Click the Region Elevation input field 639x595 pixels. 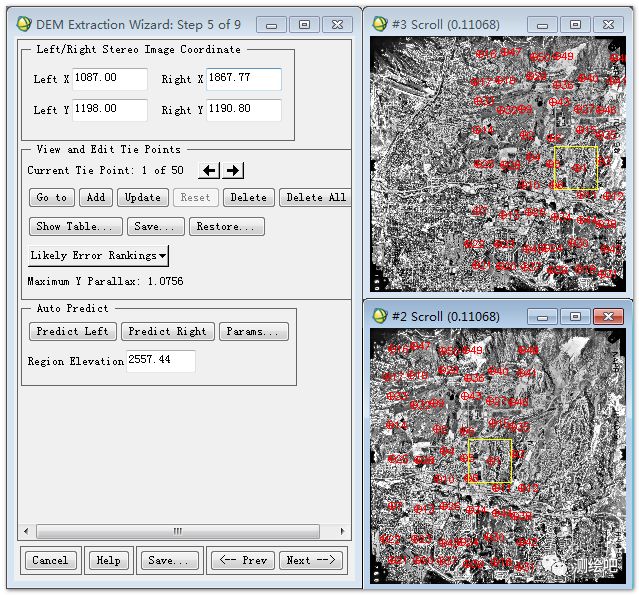(x=160, y=361)
